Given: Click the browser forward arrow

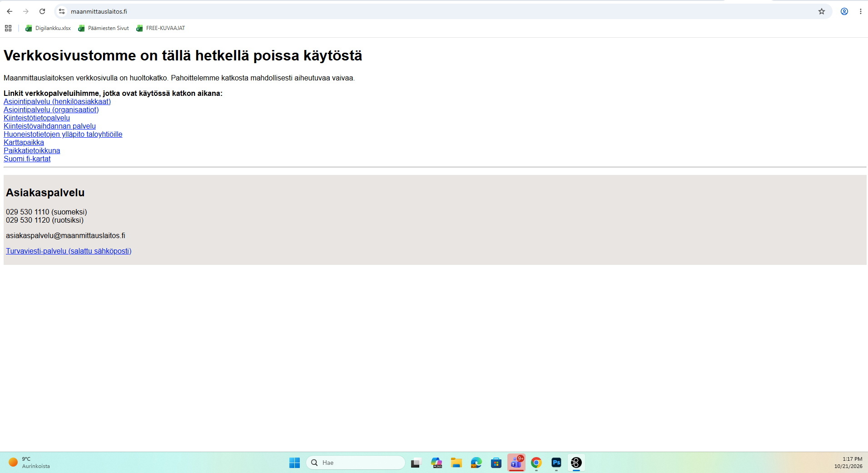Looking at the screenshot, I should [26, 11].
